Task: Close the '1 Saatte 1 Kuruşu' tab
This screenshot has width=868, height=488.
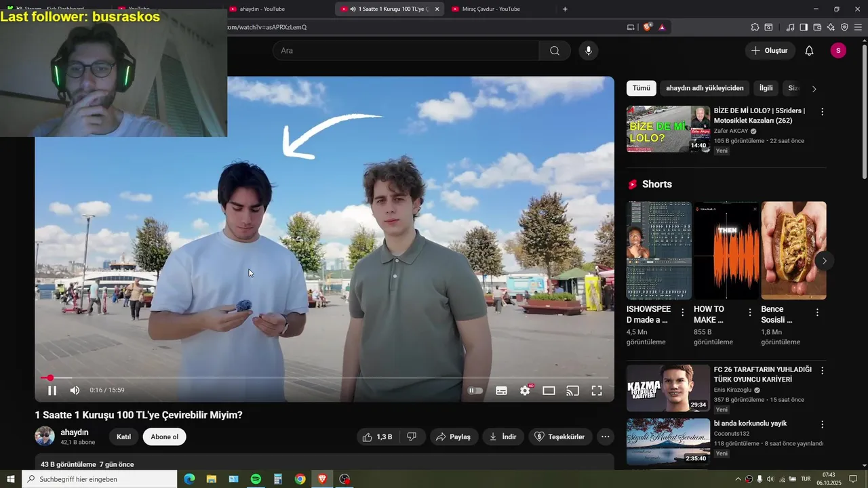Action: coord(437,9)
